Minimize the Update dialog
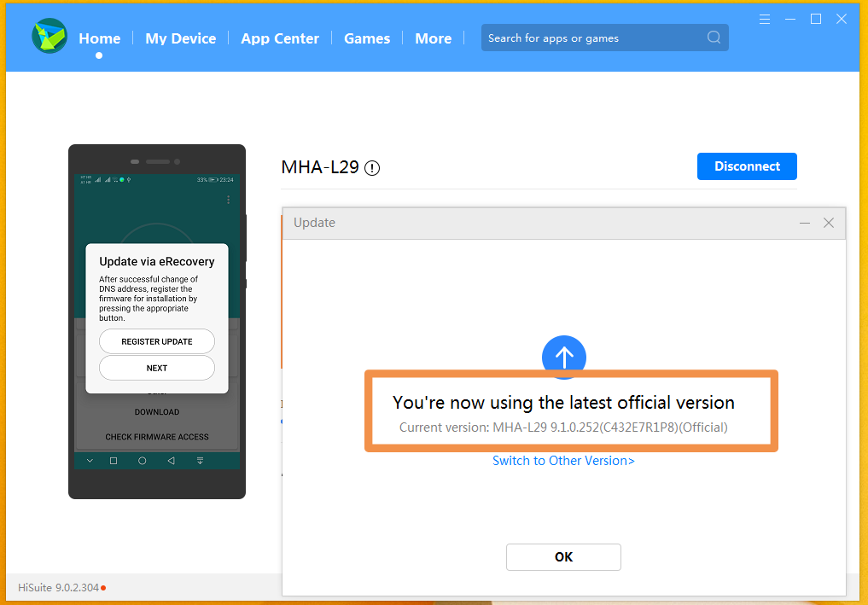This screenshot has height=605, width=868. 804,223
